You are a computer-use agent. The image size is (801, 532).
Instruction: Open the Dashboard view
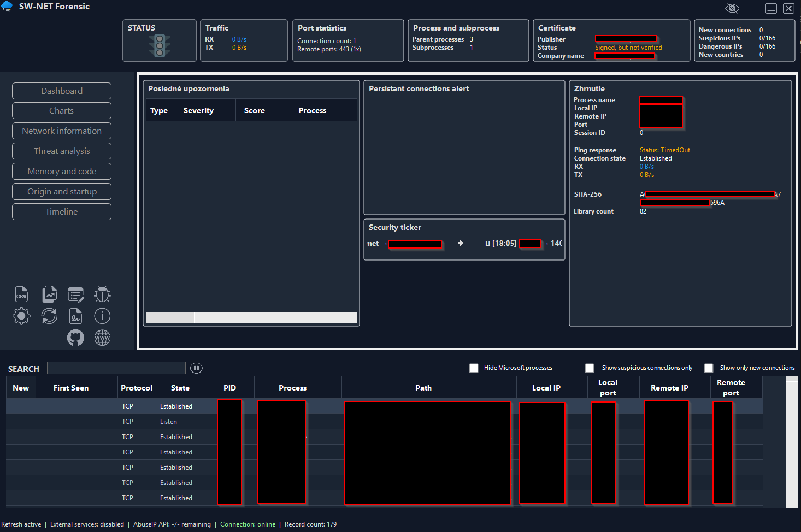62,91
